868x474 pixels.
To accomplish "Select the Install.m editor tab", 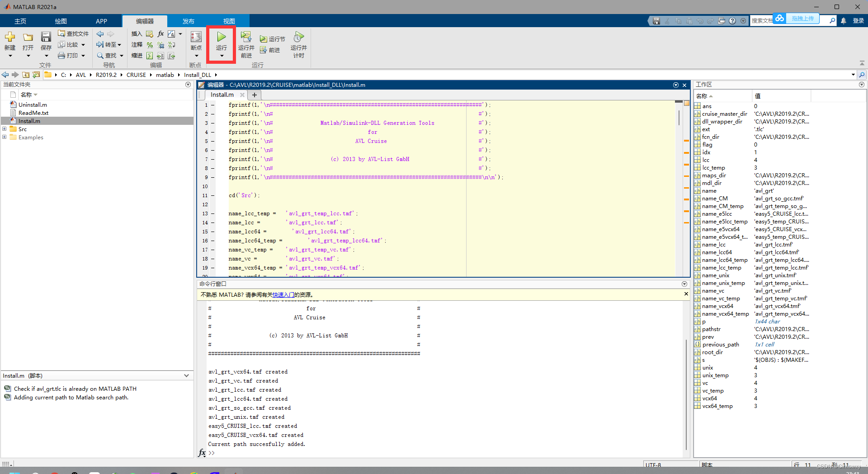I will 222,95.
